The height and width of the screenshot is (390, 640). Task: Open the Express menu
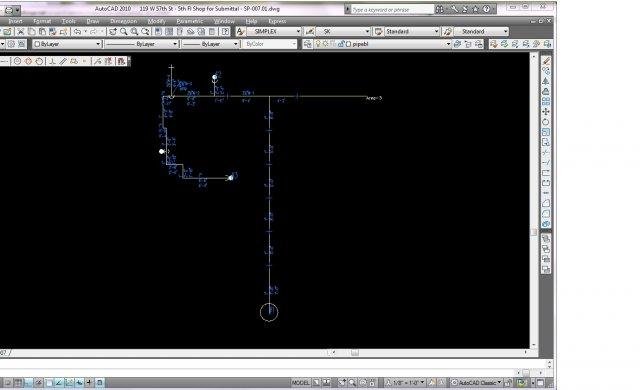pos(277,21)
